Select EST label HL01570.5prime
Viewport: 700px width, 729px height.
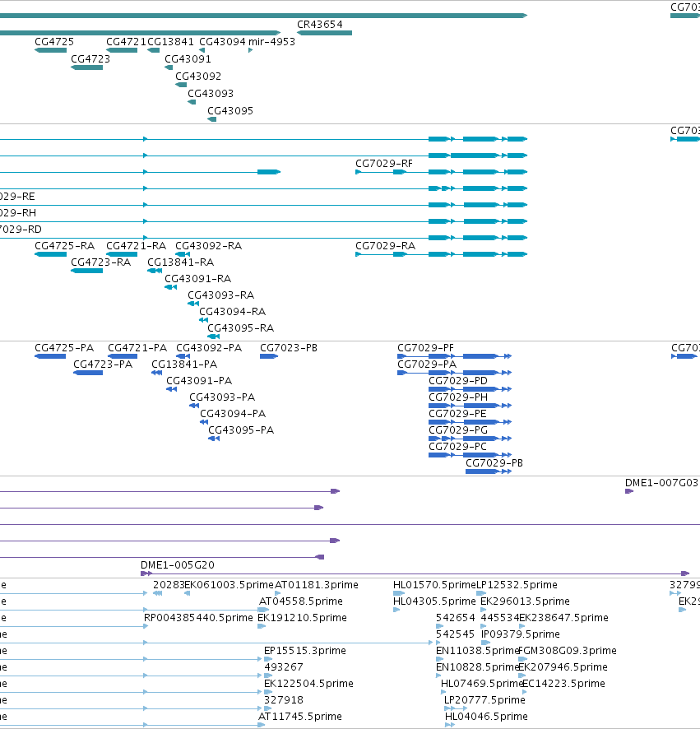point(434,584)
